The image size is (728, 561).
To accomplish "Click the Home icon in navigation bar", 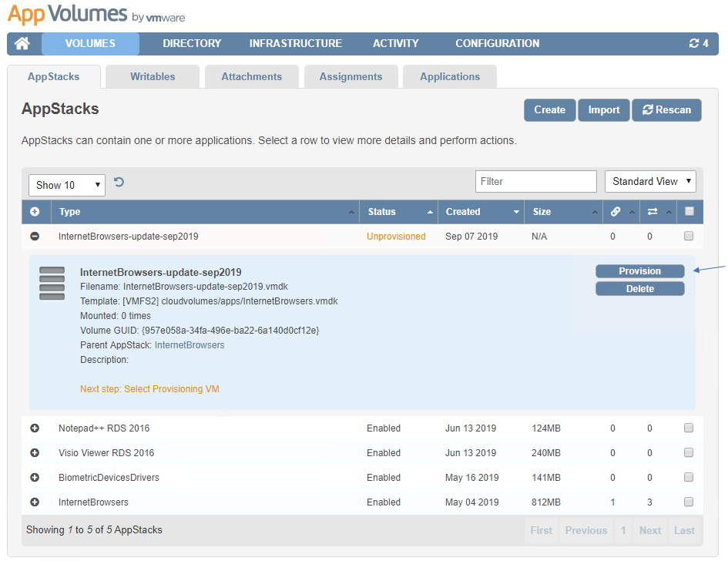I will pyautogui.click(x=22, y=44).
